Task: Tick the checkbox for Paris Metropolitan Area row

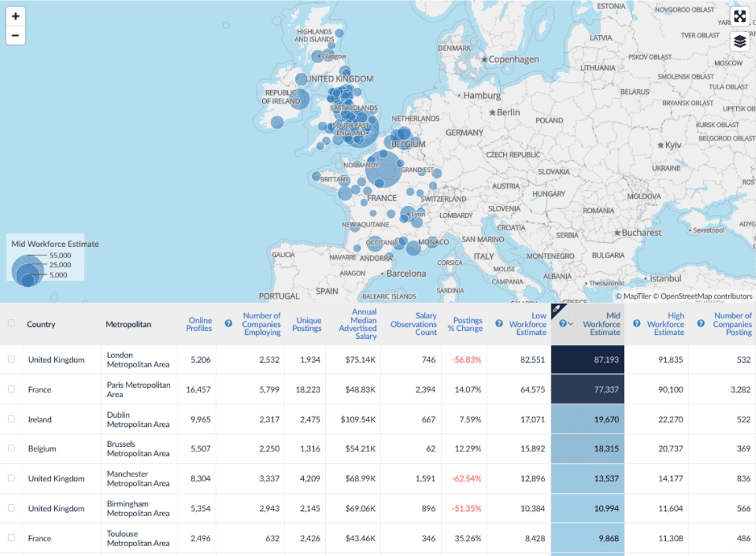Action: pos(11,389)
